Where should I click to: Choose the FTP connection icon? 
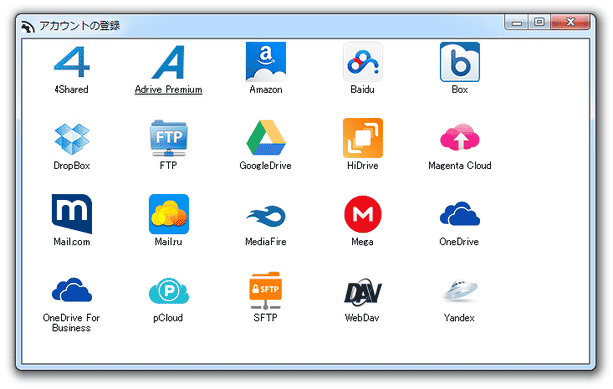pos(168,138)
